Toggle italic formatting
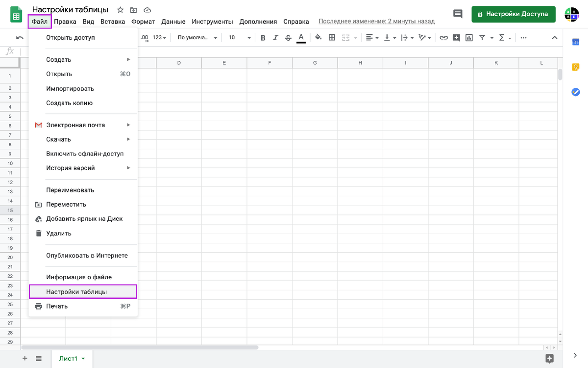This screenshot has height=368, width=588. [276, 38]
